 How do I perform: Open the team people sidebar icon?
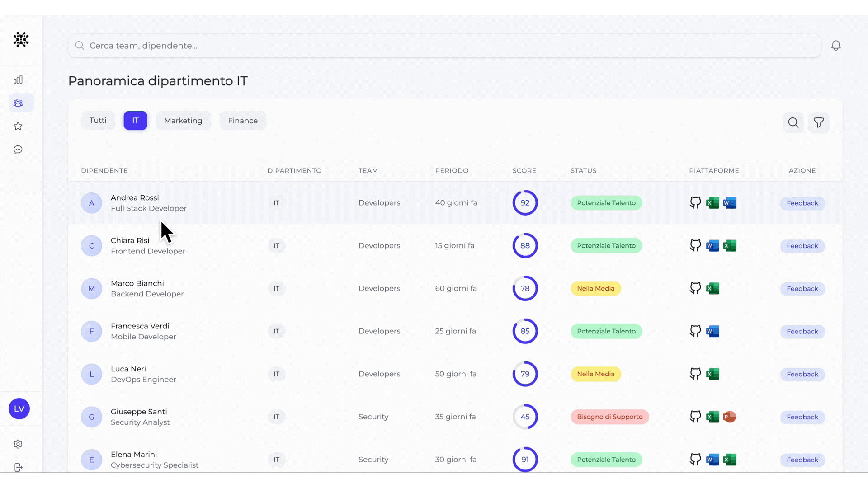pyautogui.click(x=18, y=103)
